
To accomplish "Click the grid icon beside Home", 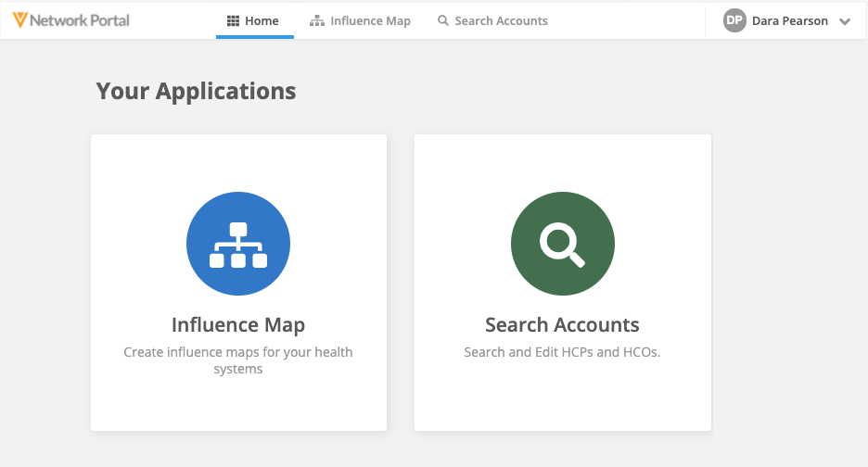I will (x=233, y=20).
